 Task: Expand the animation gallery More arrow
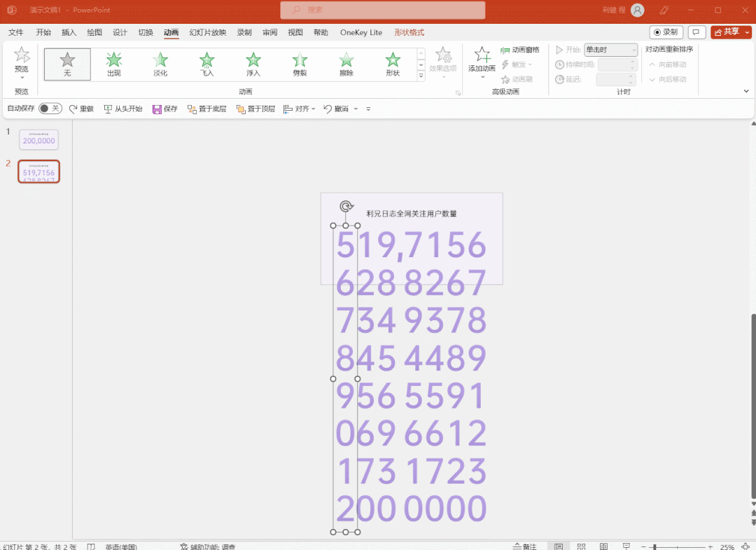pyautogui.click(x=421, y=76)
